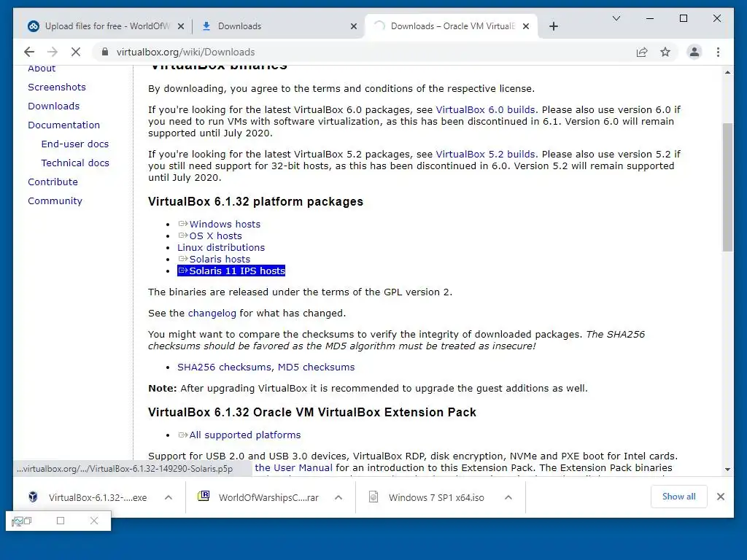Open About in the sidebar

[x=42, y=69]
